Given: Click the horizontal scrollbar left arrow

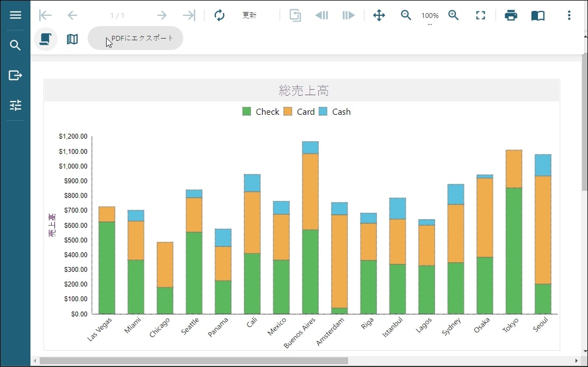Looking at the screenshot, I should [x=35, y=360].
